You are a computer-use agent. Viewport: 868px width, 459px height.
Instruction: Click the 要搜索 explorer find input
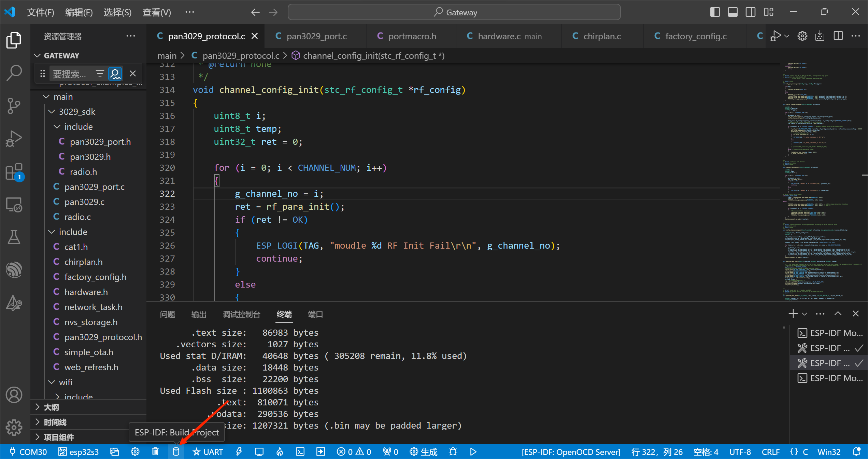click(70, 73)
